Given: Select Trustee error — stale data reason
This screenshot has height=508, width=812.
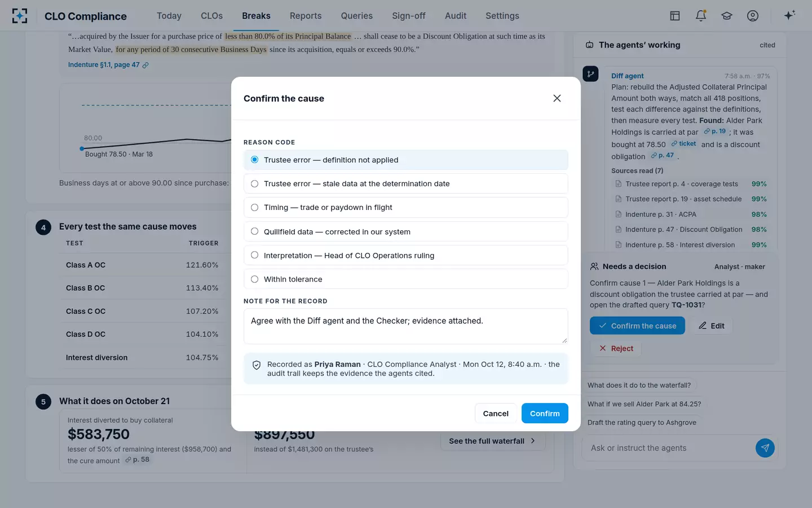Looking at the screenshot, I should click(405, 183).
